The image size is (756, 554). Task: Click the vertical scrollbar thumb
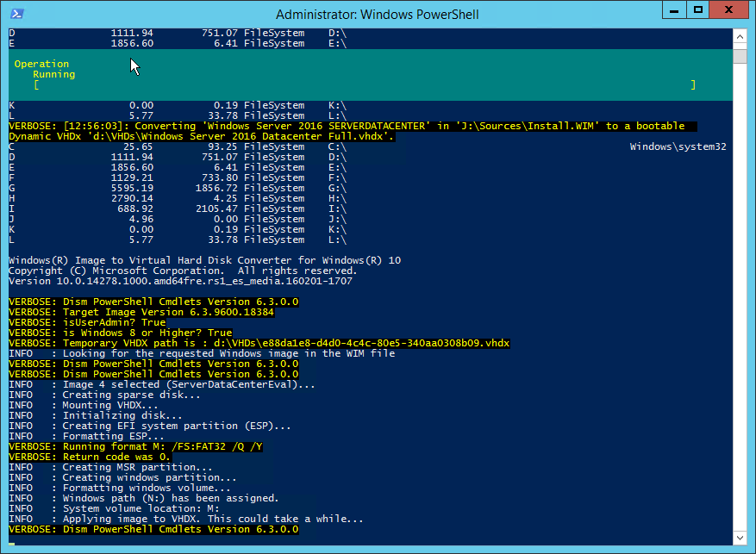click(740, 54)
